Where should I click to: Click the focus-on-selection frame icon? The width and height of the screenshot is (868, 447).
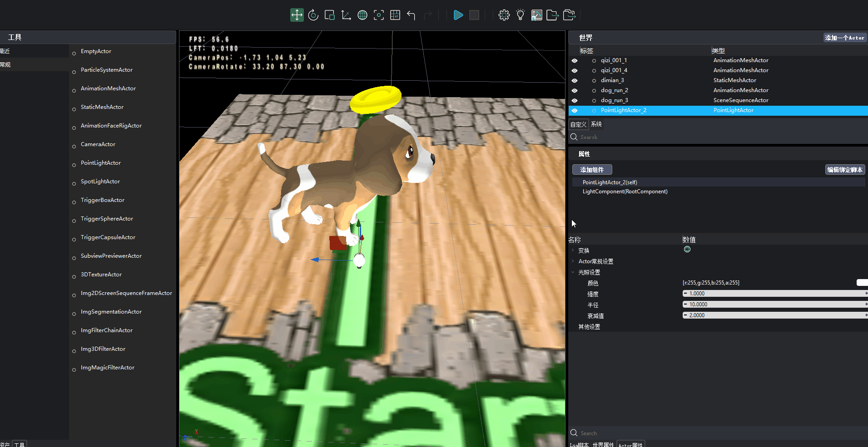pyautogui.click(x=379, y=15)
